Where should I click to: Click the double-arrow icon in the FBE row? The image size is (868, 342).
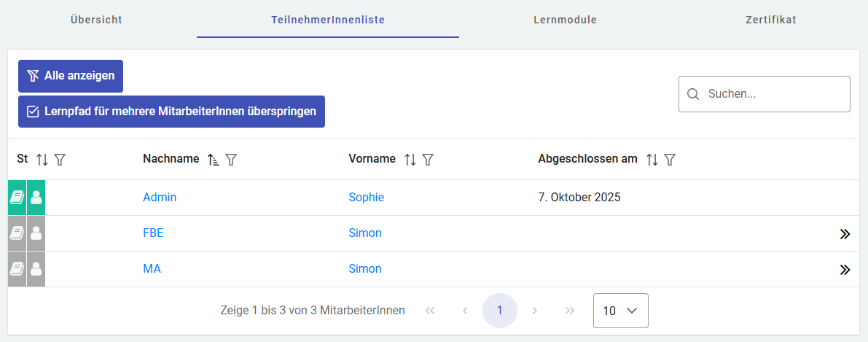pyautogui.click(x=845, y=234)
